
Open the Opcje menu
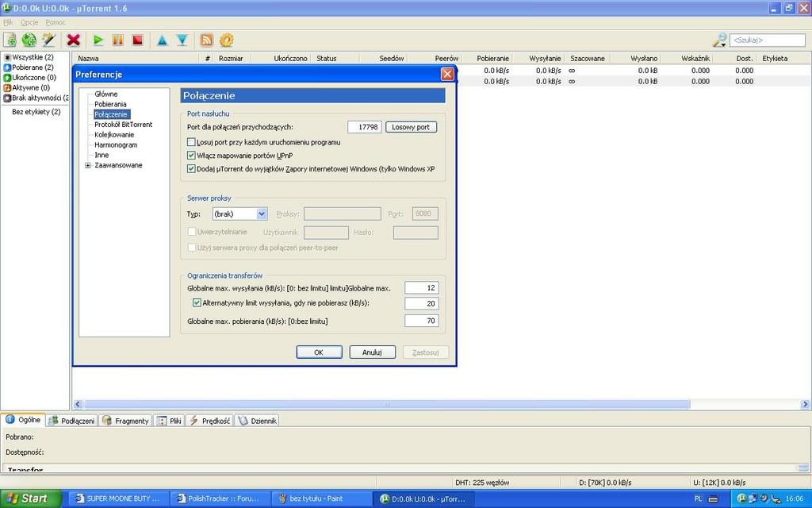pos(29,22)
